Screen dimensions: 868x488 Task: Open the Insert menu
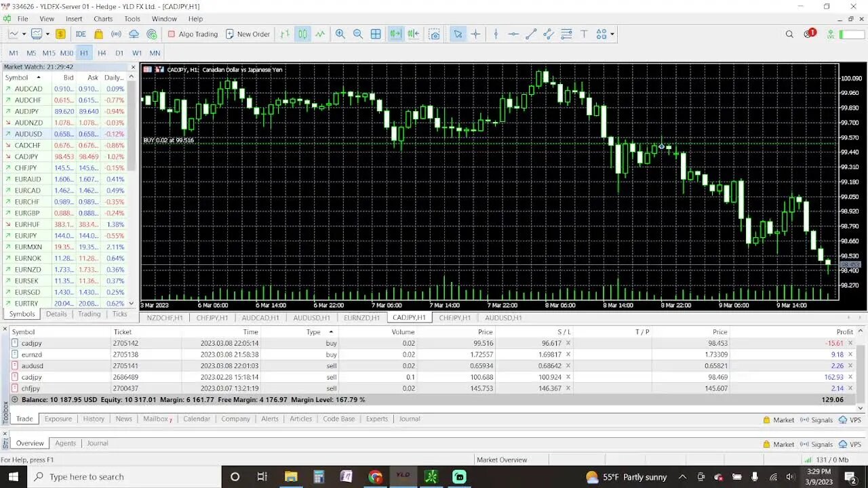point(74,19)
